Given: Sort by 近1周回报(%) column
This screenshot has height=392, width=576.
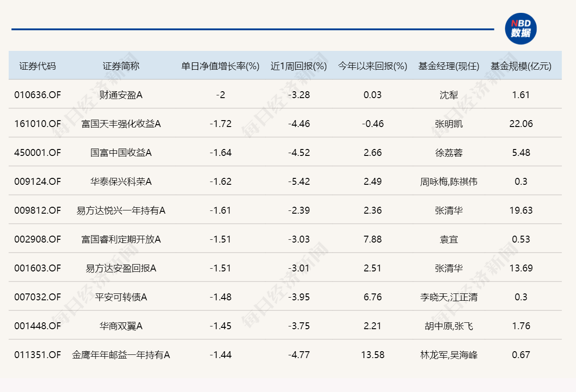Looking at the screenshot, I should (x=298, y=66).
